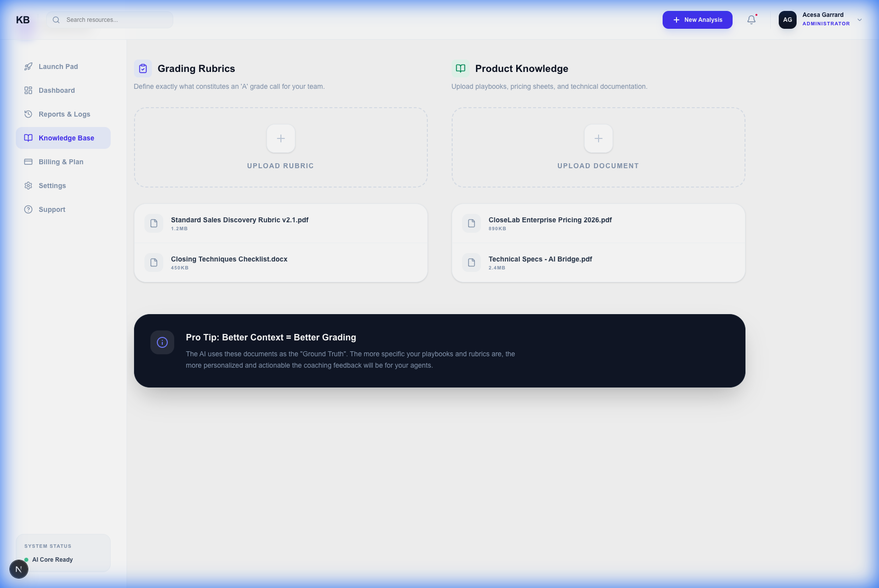Click the Product Knowledge book icon
This screenshot has height=588, width=879.
point(461,68)
